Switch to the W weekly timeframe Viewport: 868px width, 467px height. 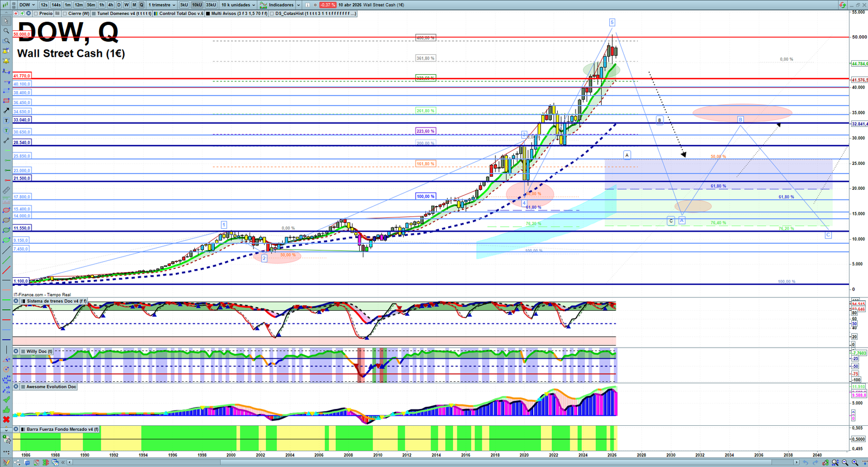point(126,5)
